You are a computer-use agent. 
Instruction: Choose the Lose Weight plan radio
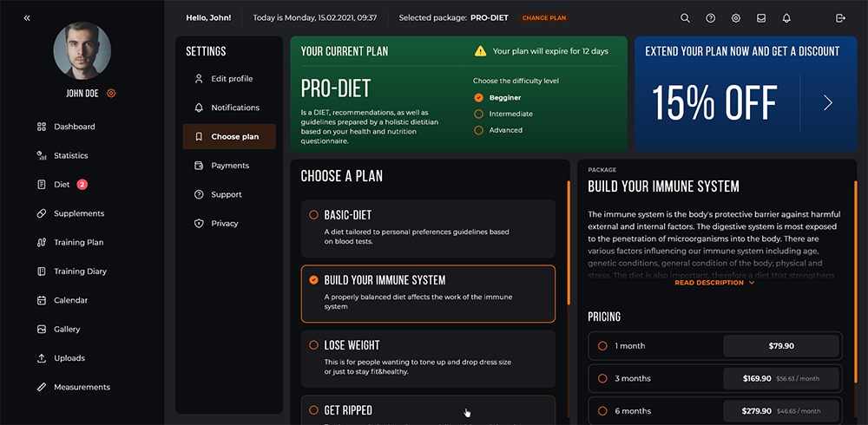314,345
